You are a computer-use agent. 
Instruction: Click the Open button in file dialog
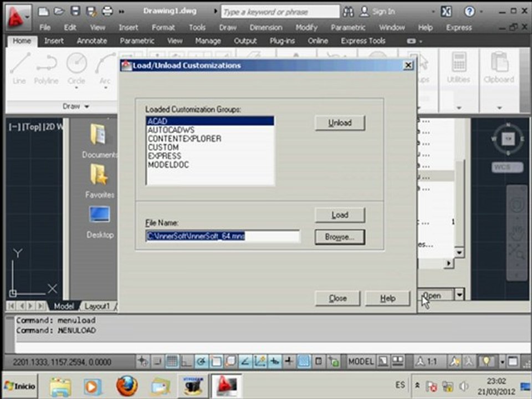(436, 295)
